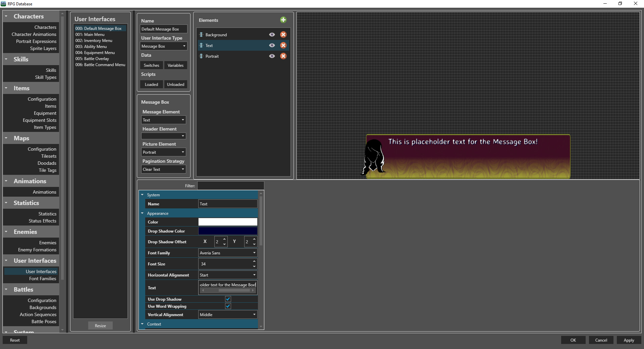Screen dimensions: 644x349
Task: Hide the Background element with its eye toggle
Action: click(x=272, y=35)
